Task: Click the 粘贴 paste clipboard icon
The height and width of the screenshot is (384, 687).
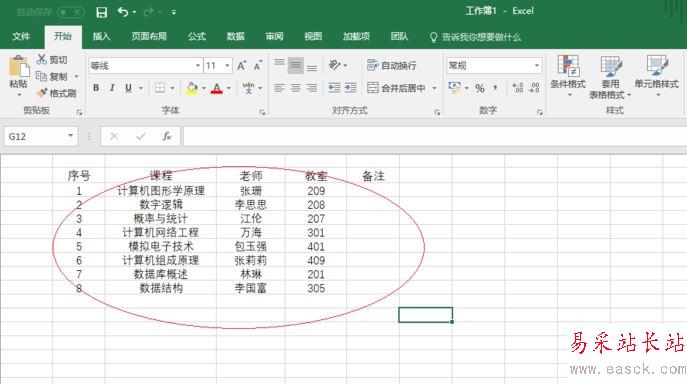Action: coord(19,67)
